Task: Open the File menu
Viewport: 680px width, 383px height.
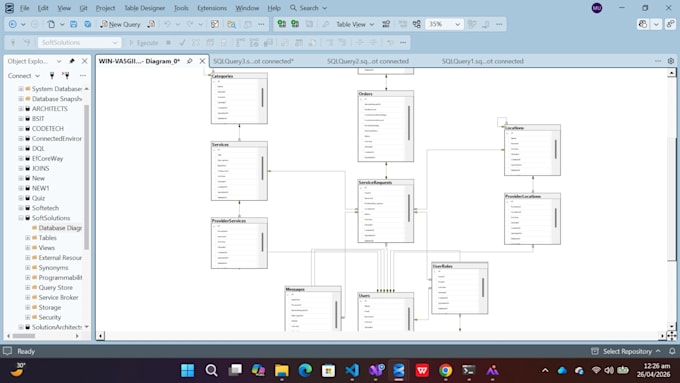Action: point(24,8)
